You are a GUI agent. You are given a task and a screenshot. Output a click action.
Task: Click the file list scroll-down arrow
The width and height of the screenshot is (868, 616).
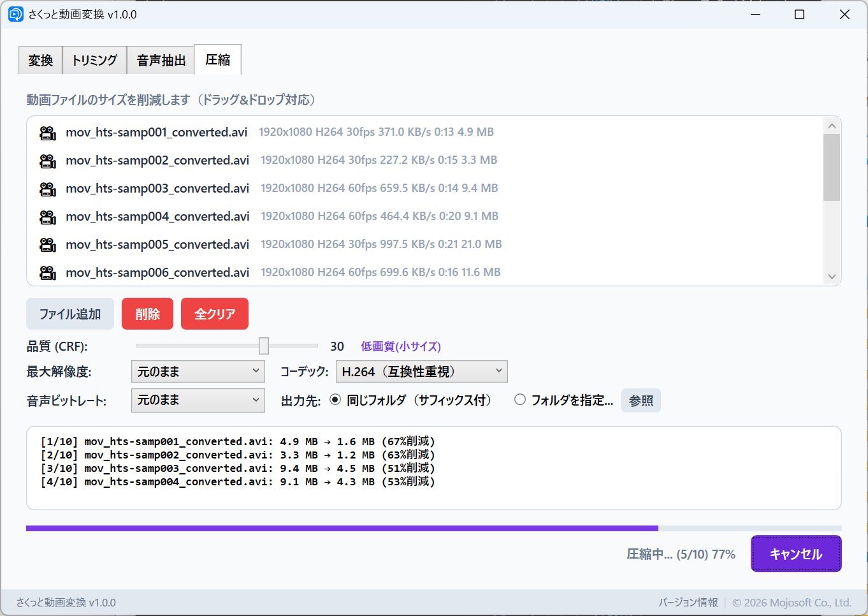pyautogui.click(x=832, y=276)
